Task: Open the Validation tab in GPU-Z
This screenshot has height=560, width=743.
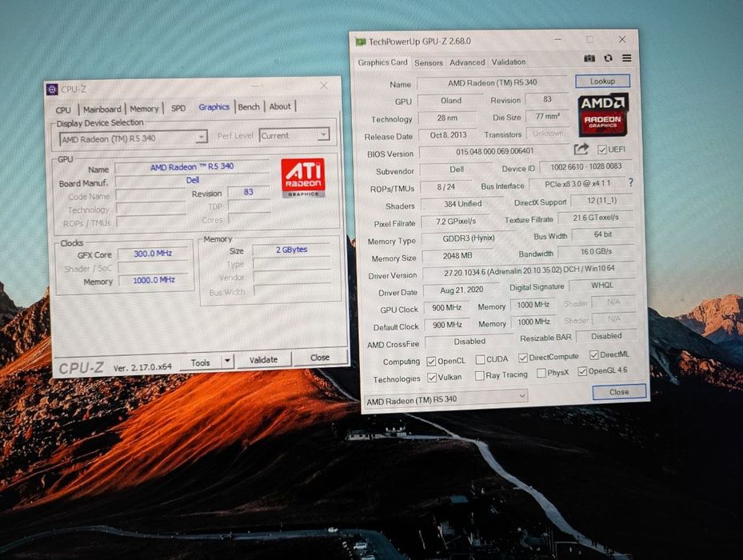Action: pos(509,62)
